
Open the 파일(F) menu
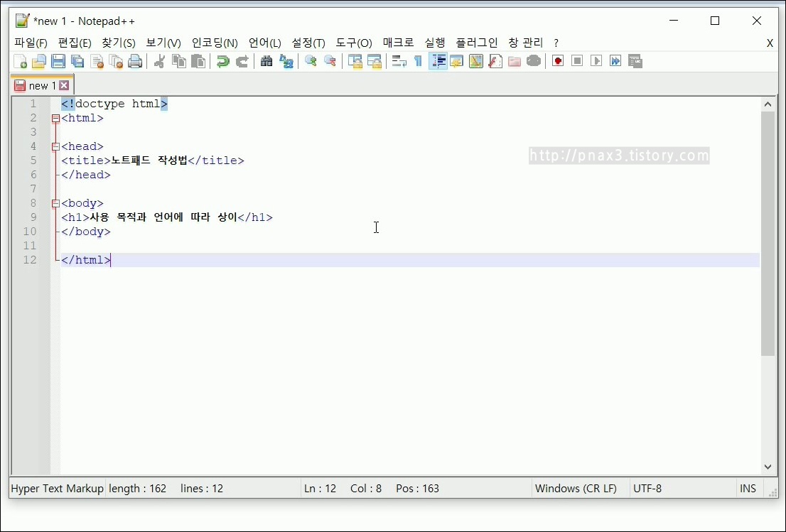pos(31,43)
